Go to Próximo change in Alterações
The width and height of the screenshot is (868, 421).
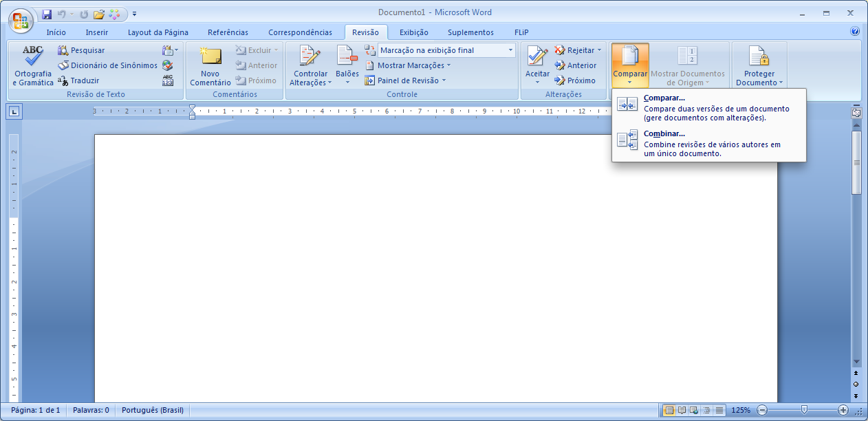point(576,80)
